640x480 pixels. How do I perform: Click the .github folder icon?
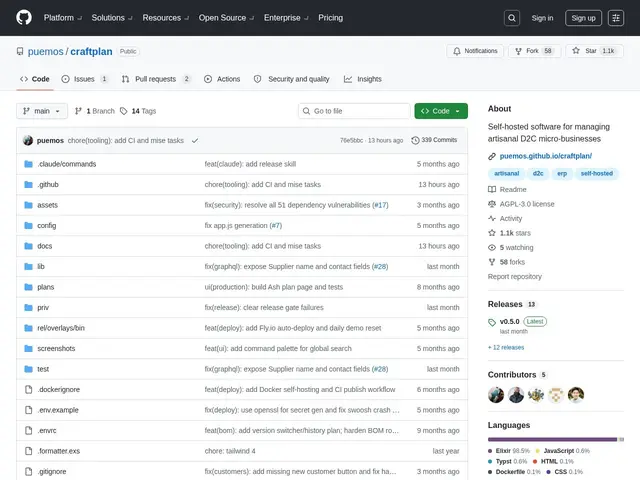(x=28, y=184)
